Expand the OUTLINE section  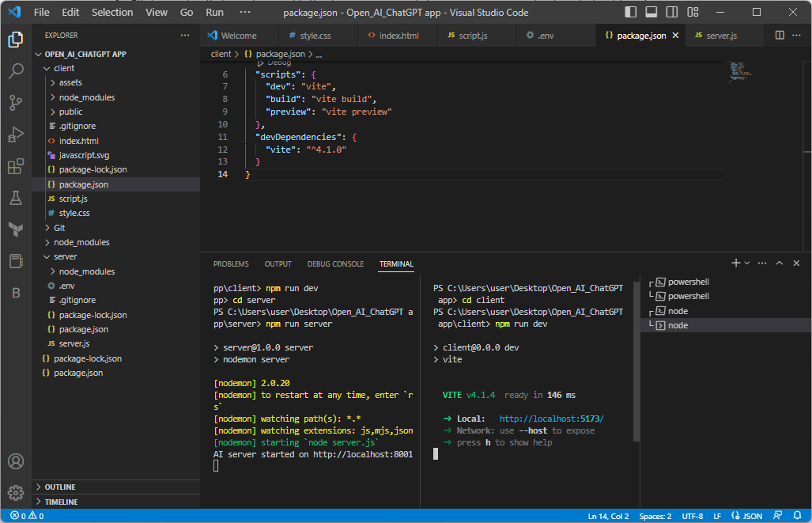click(116, 487)
